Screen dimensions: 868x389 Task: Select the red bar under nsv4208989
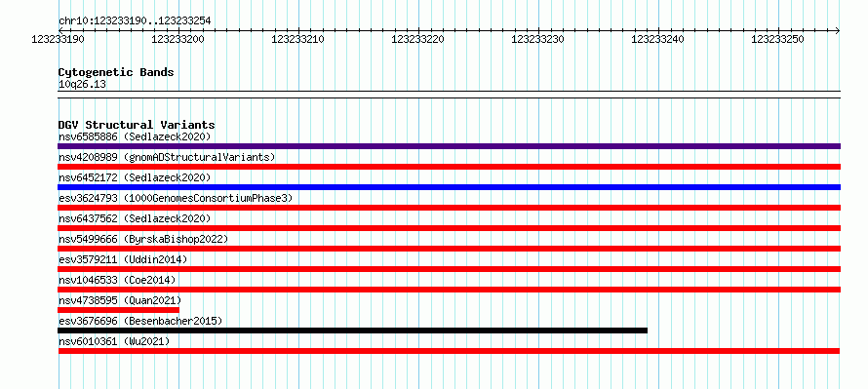449,167
